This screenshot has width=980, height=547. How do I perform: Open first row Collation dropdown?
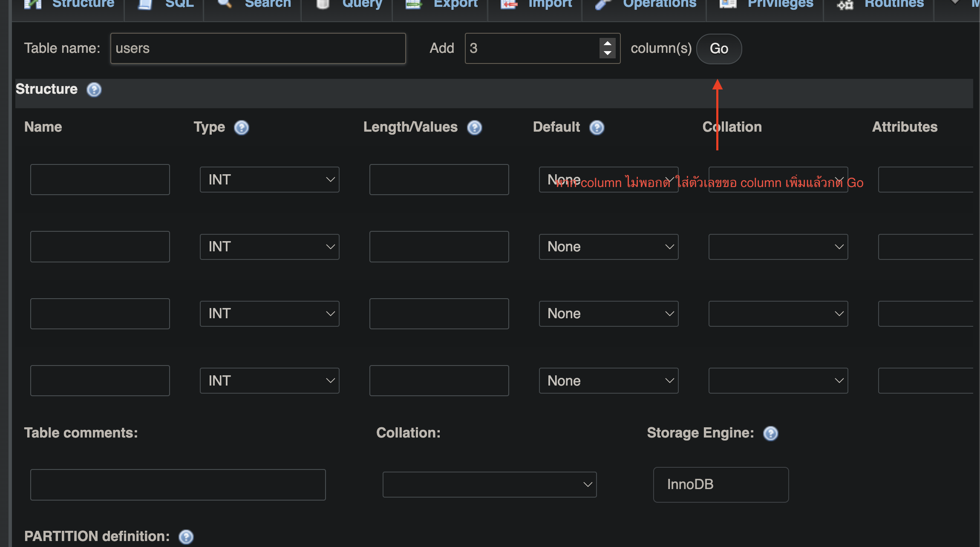tap(778, 179)
